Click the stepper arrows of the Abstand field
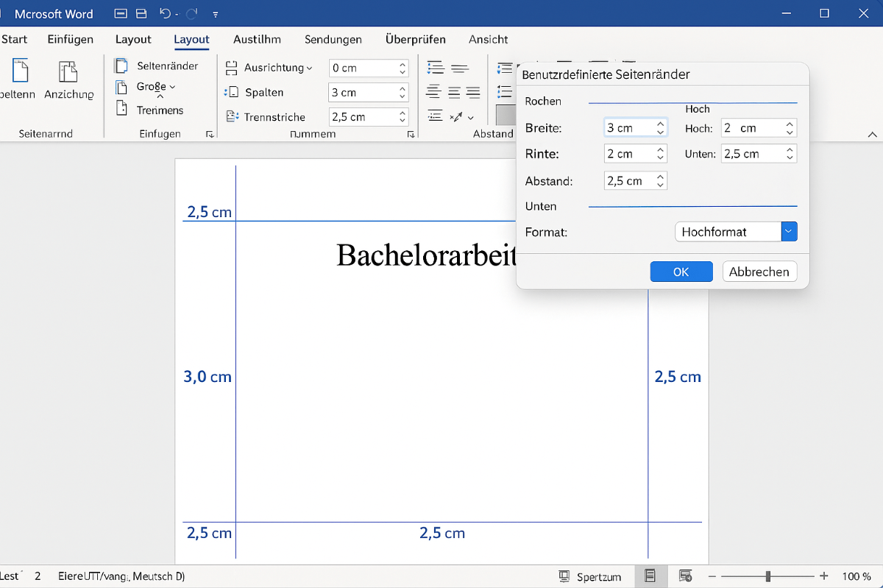The height and width of the screenshot is (588, 883). click(x=660, y=181)
